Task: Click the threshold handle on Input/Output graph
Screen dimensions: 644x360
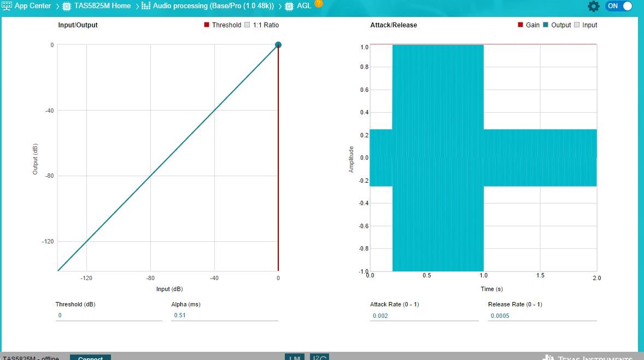Action: point(278,45)
